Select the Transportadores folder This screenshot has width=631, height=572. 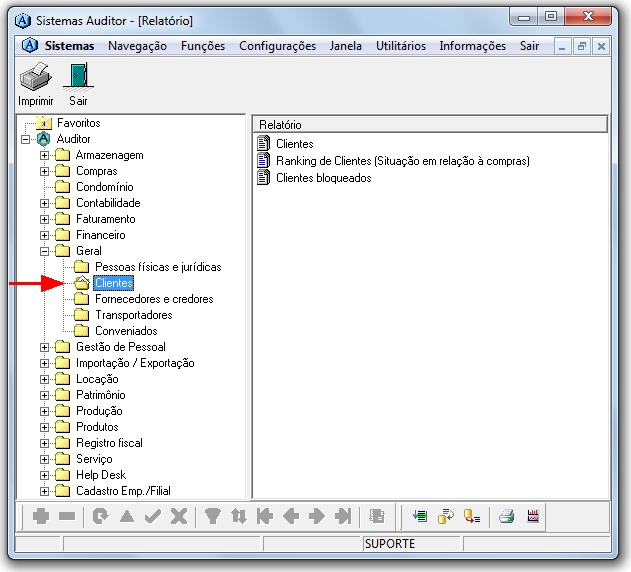133,315
